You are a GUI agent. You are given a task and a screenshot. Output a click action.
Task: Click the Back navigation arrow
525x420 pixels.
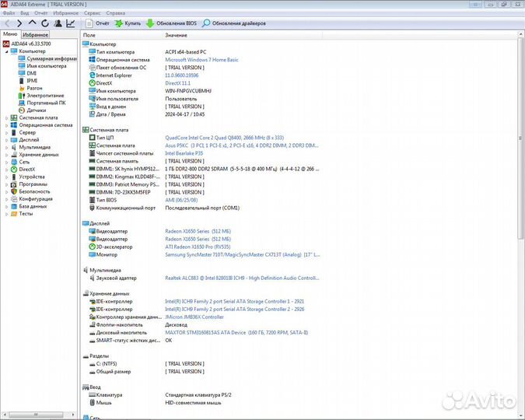[7, 23]
